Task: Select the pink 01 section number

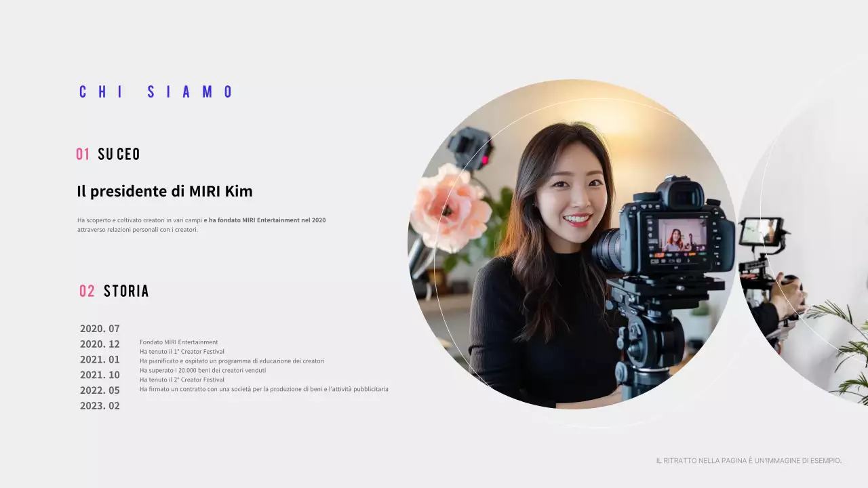Action: point(83,155)
